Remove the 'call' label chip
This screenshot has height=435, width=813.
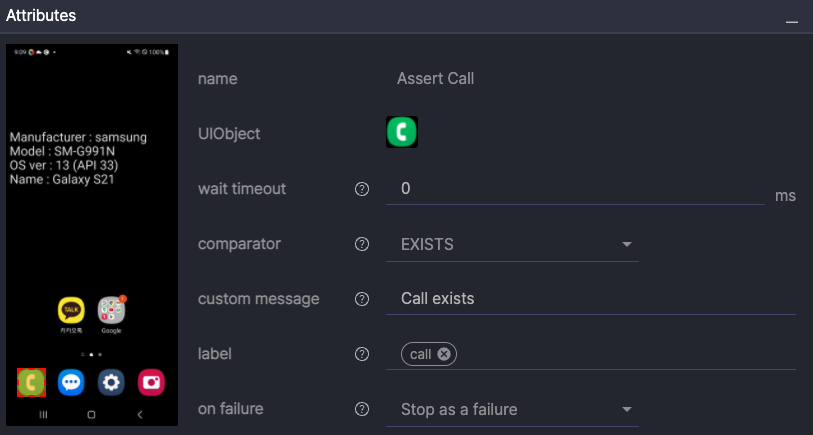(444, 354)
